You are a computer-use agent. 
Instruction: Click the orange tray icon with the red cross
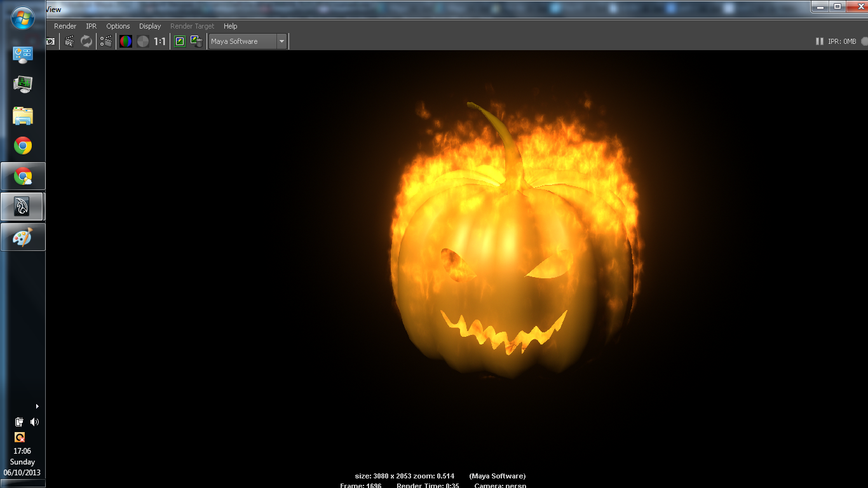[19, 437]
